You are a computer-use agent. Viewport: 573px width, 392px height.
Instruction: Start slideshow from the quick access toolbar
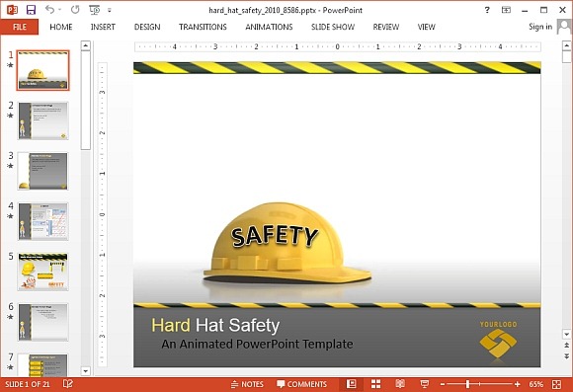tap(95, 10)
